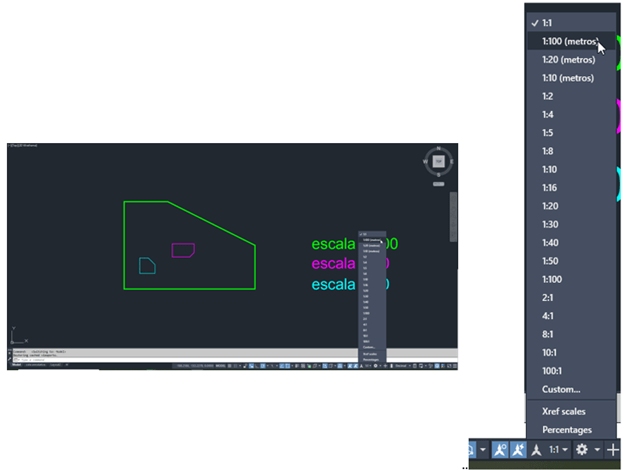Viewport: 628px width, 470px height.
Task: Click the plus icon in status bar
Action: pos(613,451)
